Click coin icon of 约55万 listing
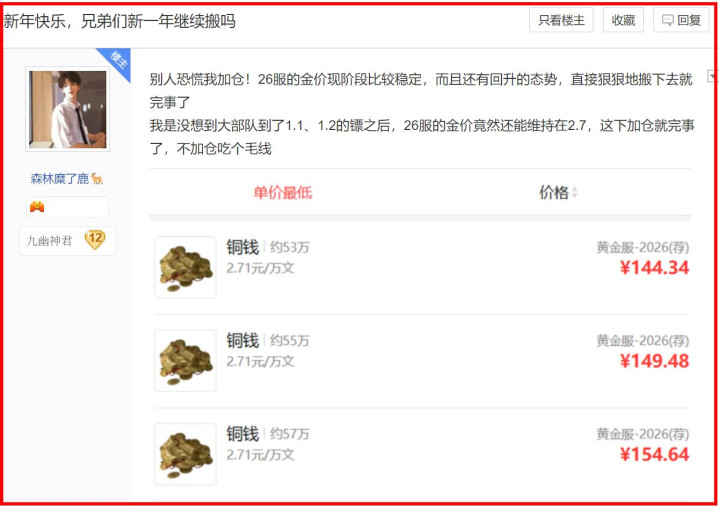This screenshot has width=719, height=506. point(185,361)
